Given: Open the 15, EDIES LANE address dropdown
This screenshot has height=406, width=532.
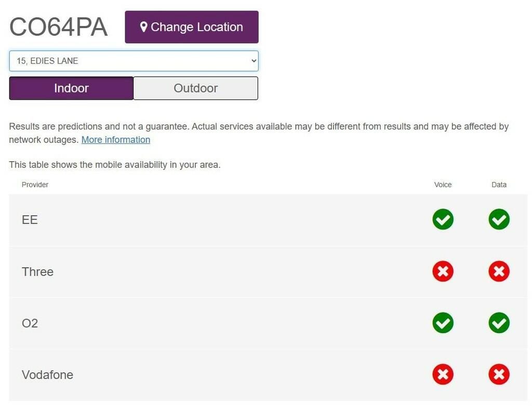Looking at the screenshot, I should (134, 61).
